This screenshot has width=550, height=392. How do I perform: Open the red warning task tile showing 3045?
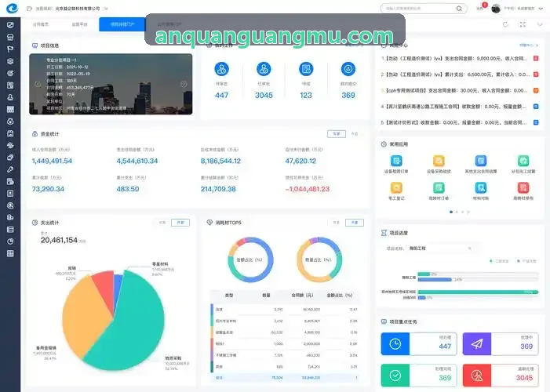click(501, 376)
